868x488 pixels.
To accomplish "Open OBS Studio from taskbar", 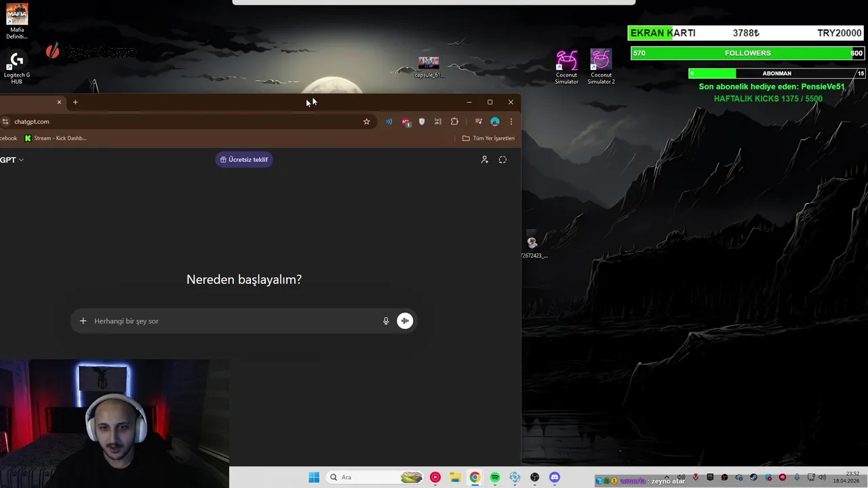I will [x=535, y=478].
